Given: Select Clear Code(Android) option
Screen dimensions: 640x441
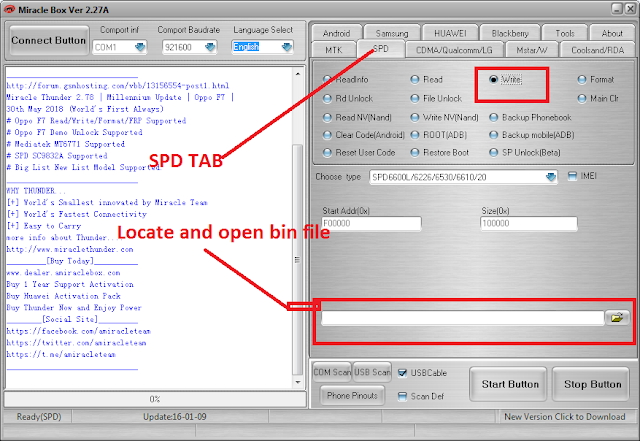Looking at the screenshot, I should [327, 135].
